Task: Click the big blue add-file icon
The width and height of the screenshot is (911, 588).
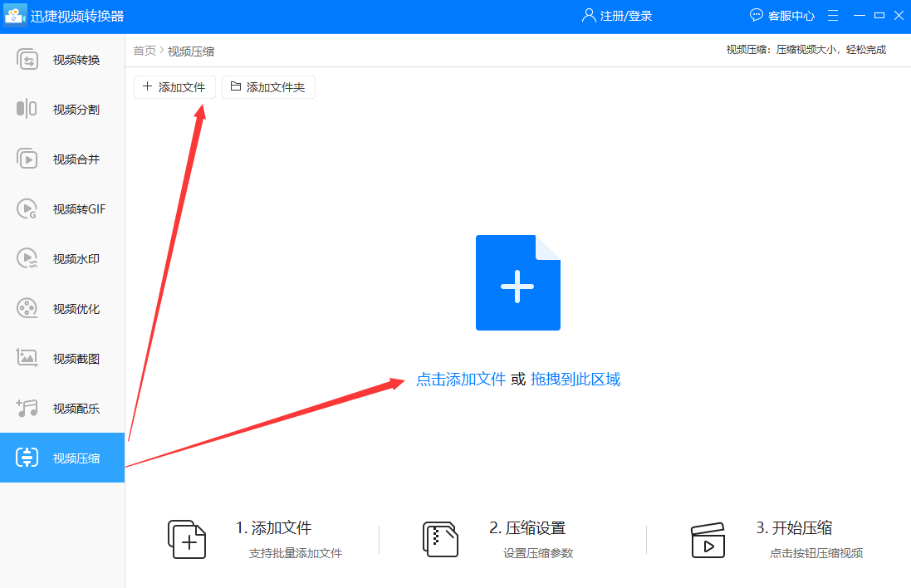Action: 517,283
